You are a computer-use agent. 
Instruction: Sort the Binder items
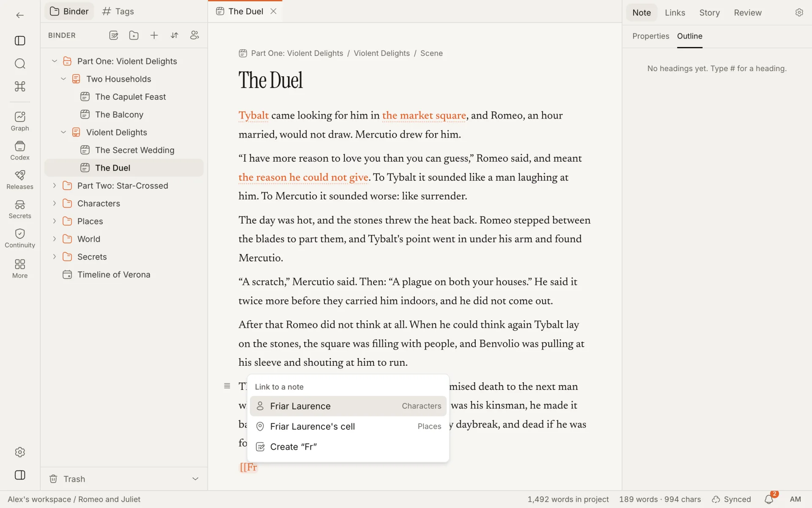(175, 36)
